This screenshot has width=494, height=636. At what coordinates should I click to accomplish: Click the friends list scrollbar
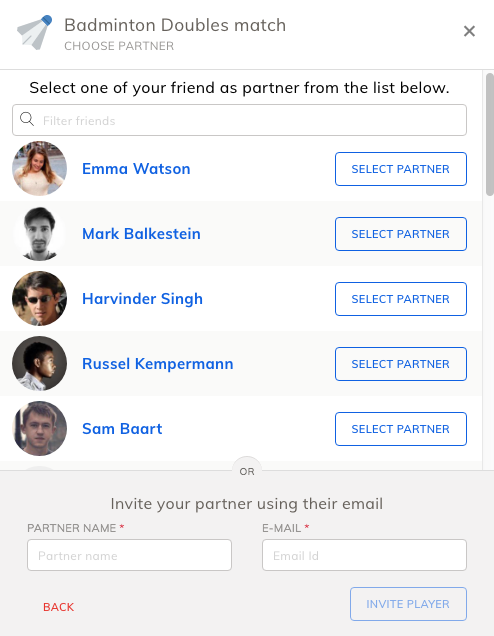click(x=490, y=135)
